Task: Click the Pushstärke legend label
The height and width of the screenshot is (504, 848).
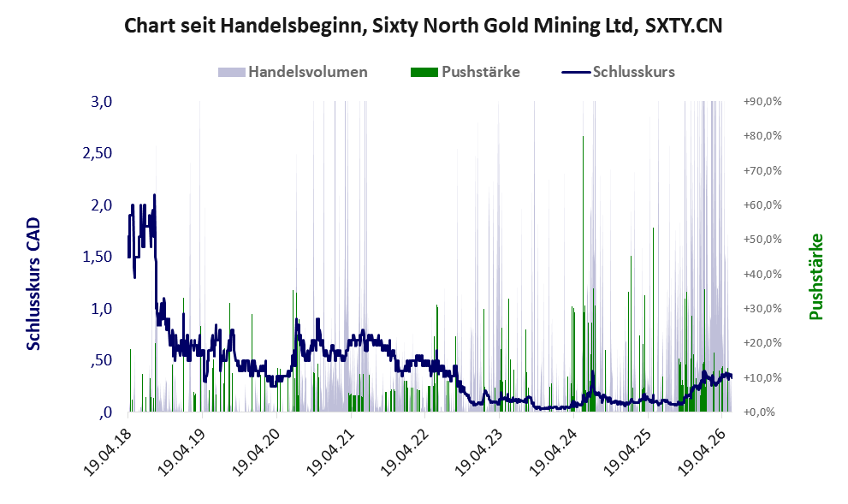Action: 481,72
